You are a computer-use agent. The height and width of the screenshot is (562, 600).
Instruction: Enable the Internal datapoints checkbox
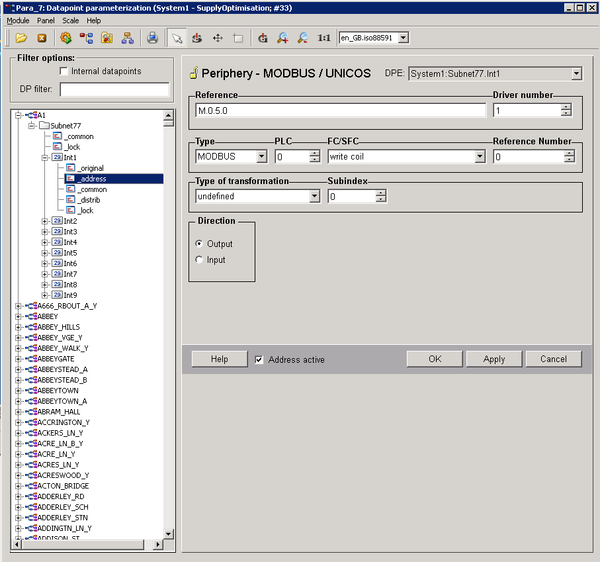click(65, 72)
